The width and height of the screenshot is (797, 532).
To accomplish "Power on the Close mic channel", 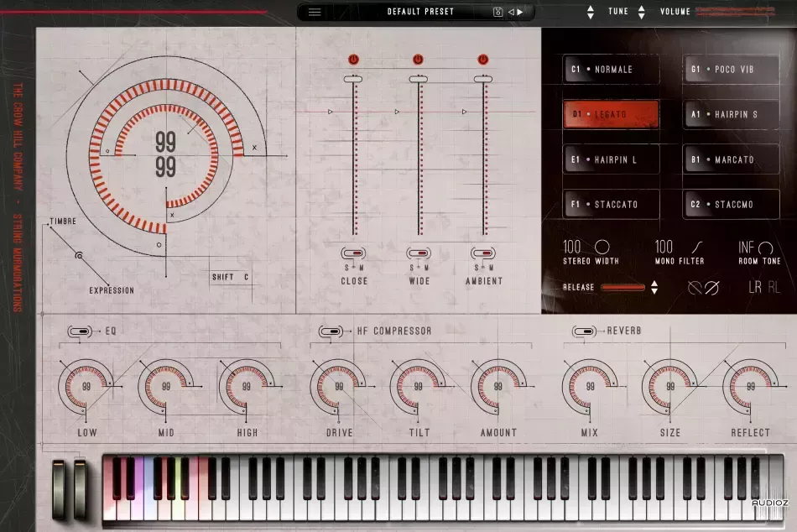I will click(x=354, y=59).
